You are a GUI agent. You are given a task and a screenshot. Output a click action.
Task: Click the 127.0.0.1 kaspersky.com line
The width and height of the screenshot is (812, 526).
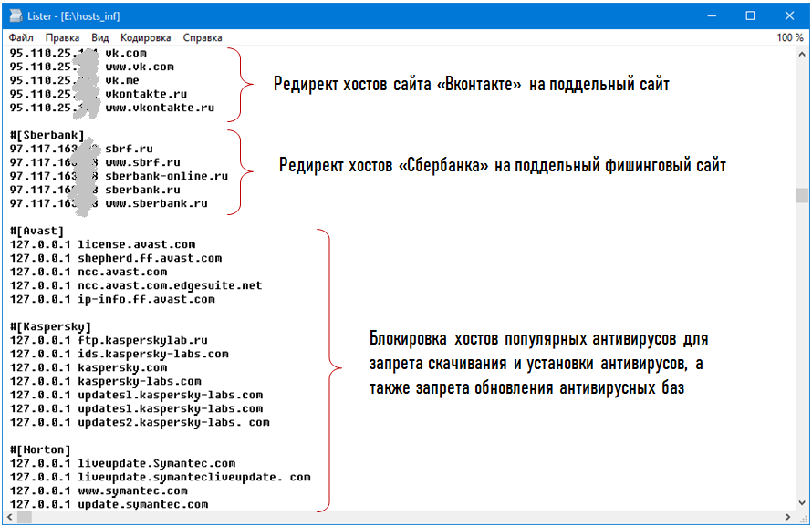pyautogui.click(x=88, y=367)
